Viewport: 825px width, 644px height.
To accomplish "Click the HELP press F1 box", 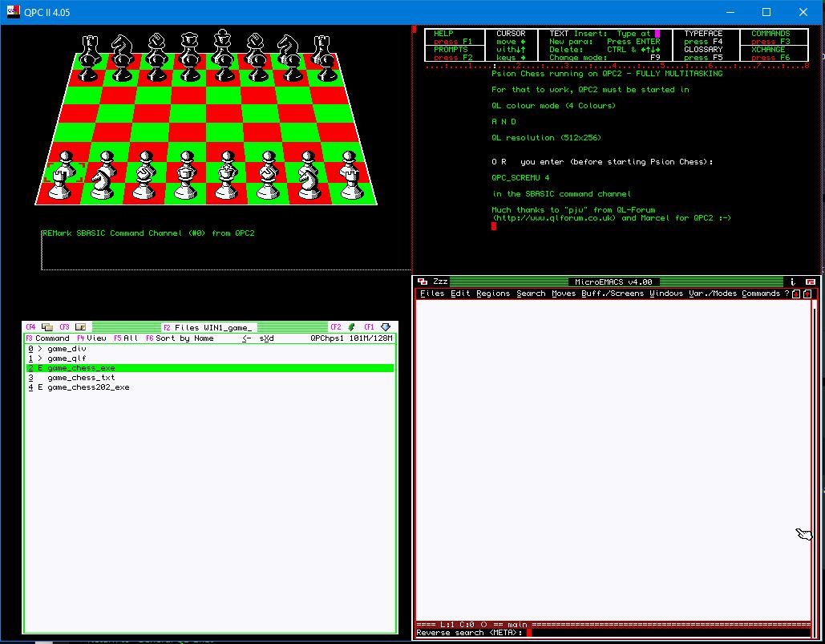I will 454,38.
